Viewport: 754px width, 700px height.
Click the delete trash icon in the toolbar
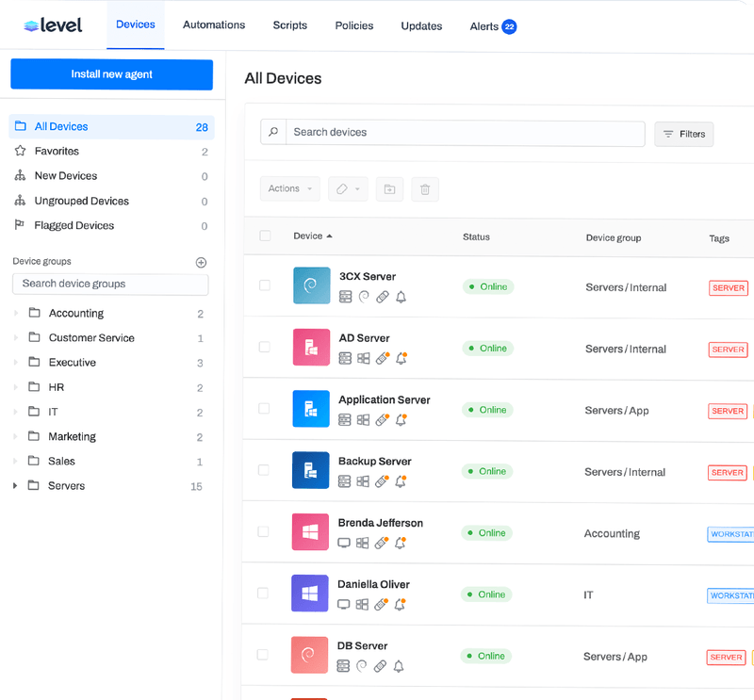(424, 189)
